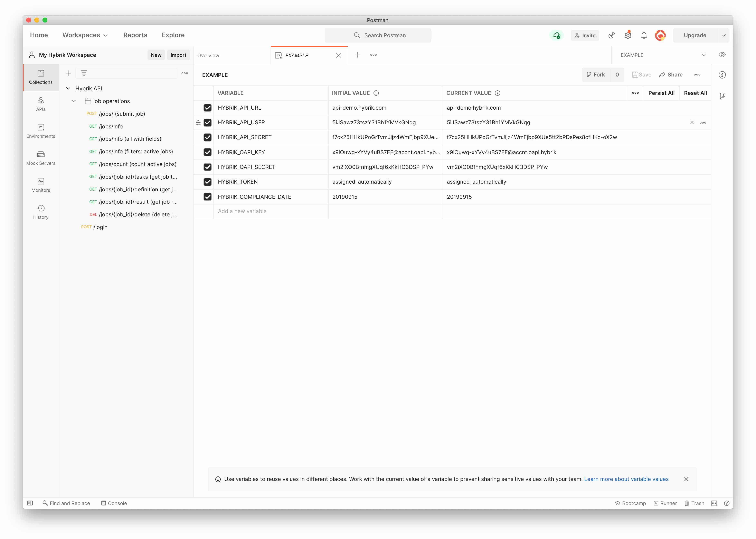The image size is (756, 539).
Task: Uncheck the HYBRIK_OAPI_KEY variable
Action: pyautogui.click(x=208, y=152)
